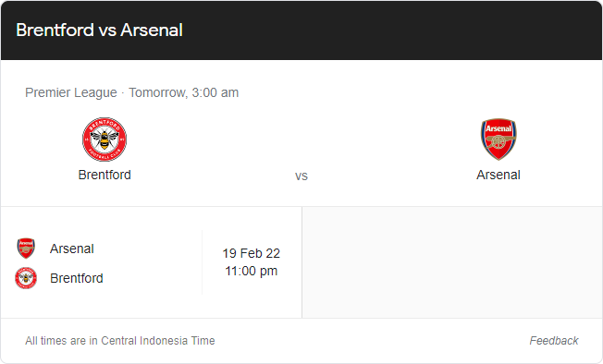
Task: Click the small Arsenal crest in fixture row
Action: tap(26, 248)
